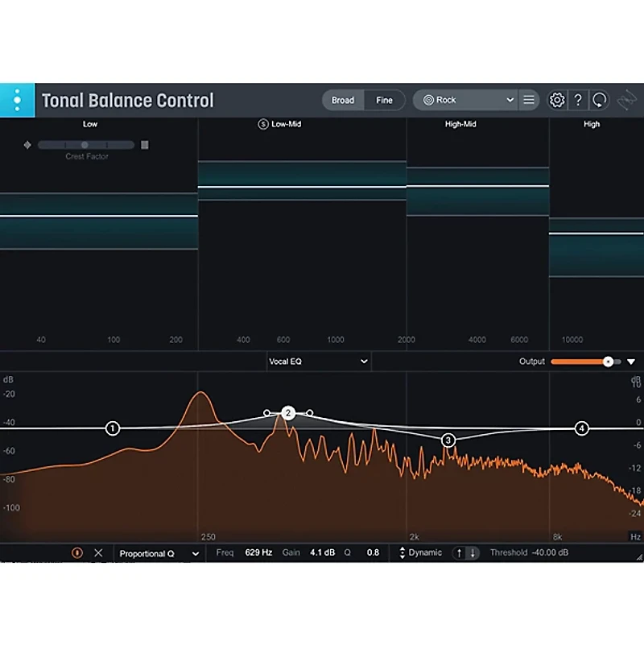644x645 pixels.
Task: Click the app options dots icon top left
Action: 17,100
